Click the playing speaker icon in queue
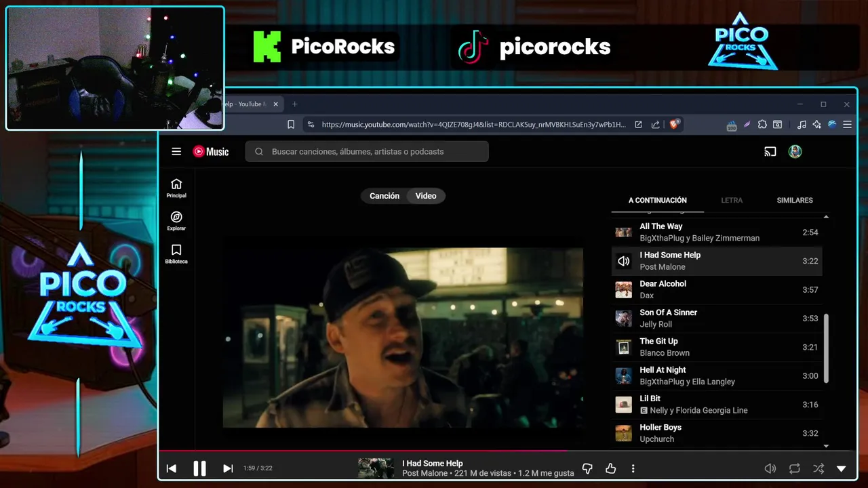This screenshot has height=488, width=868. pos(623,261)
